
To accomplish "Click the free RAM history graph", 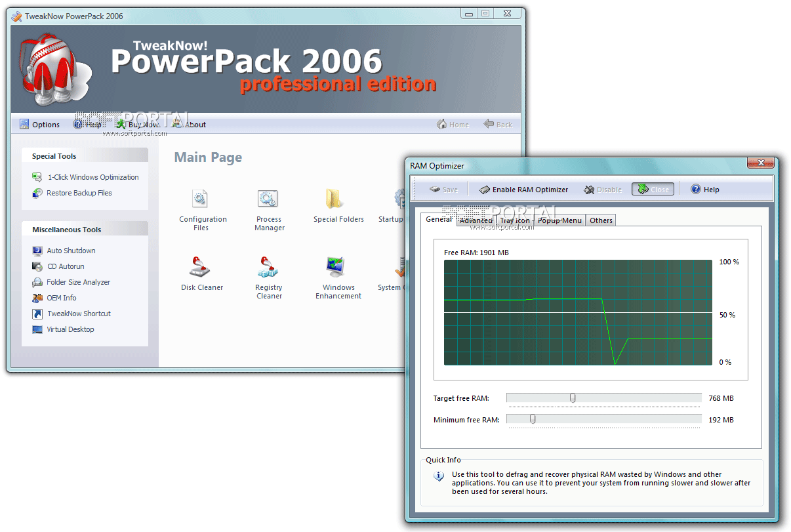I will coord(578,312).
